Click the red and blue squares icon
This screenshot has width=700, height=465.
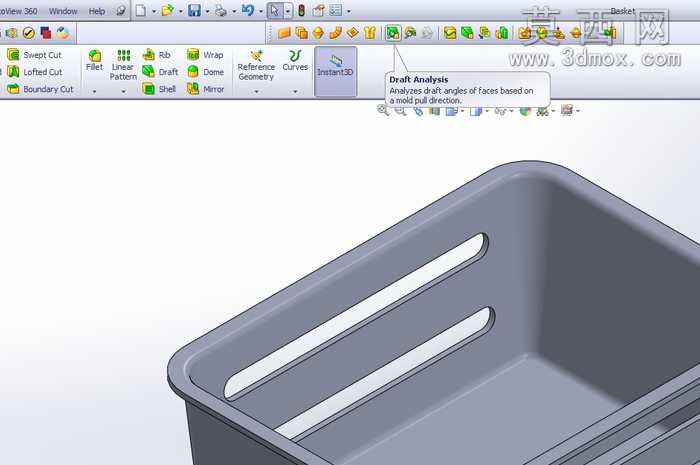[x=46, y=33]
